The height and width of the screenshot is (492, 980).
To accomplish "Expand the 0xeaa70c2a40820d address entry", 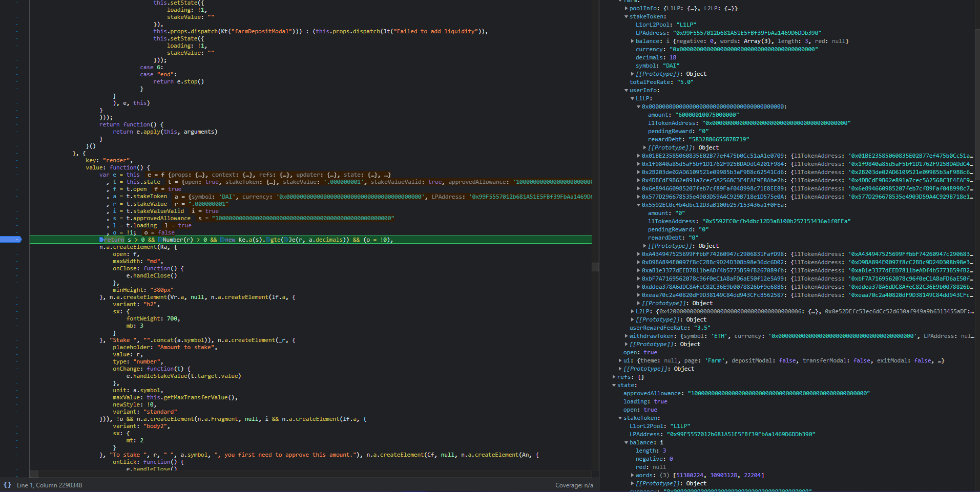I will coord(638,295).
